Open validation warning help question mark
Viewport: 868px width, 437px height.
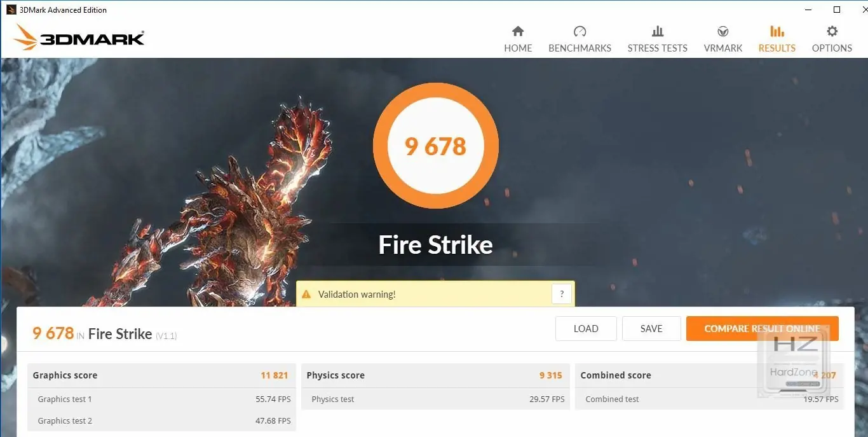point(562,294)
